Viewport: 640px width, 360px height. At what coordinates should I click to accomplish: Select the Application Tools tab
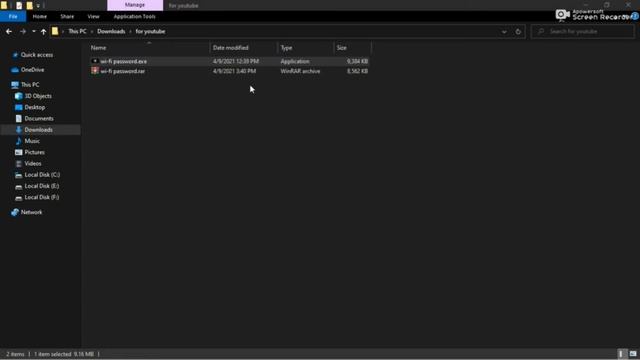(135, 16)
